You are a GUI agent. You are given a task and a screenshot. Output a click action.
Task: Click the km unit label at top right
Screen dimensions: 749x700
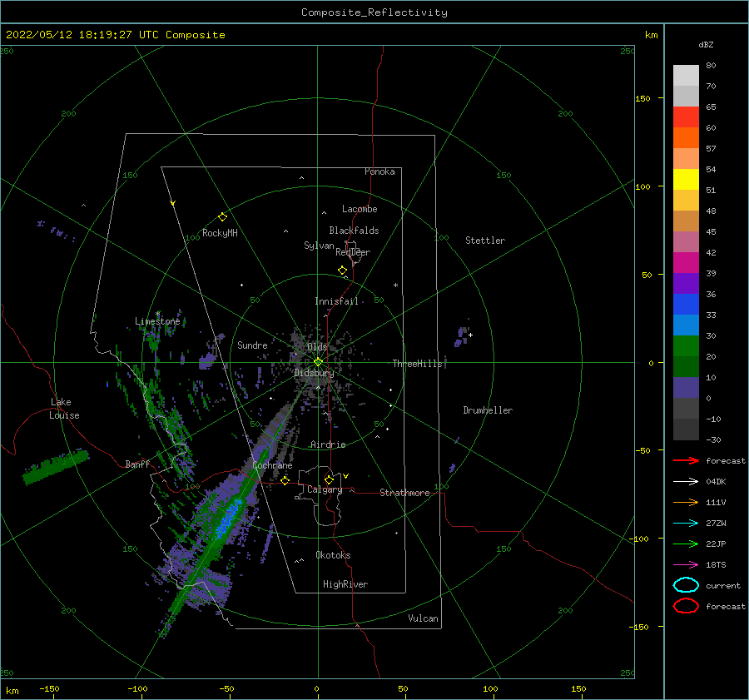(x=651, y=35)
